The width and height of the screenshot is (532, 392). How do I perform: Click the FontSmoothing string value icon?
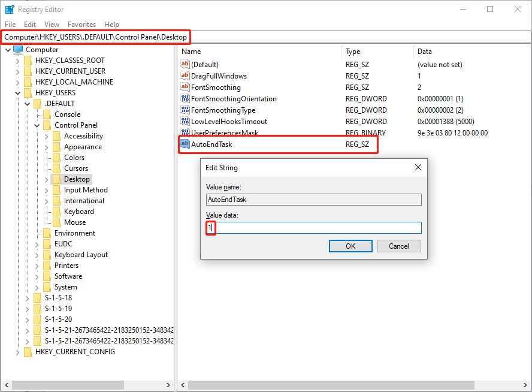[x=185, y=88]
